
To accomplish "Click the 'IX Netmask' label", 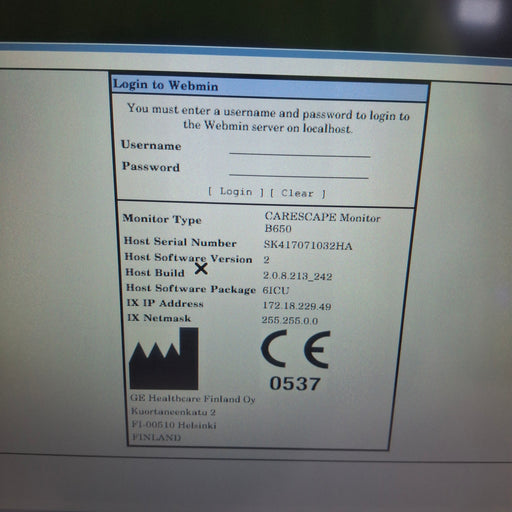I will click(x=159, y=318).
